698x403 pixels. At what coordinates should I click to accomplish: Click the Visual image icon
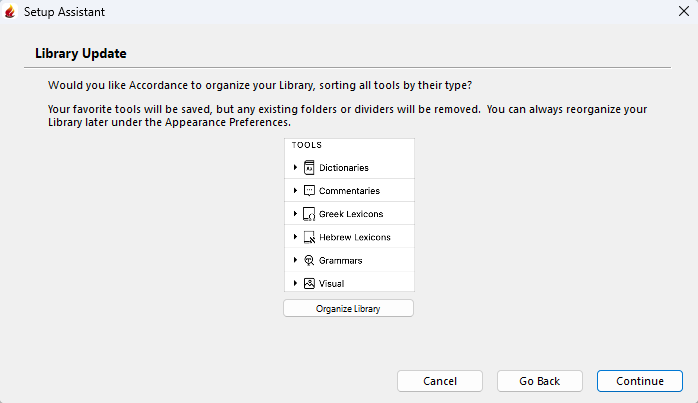[309, 283]
